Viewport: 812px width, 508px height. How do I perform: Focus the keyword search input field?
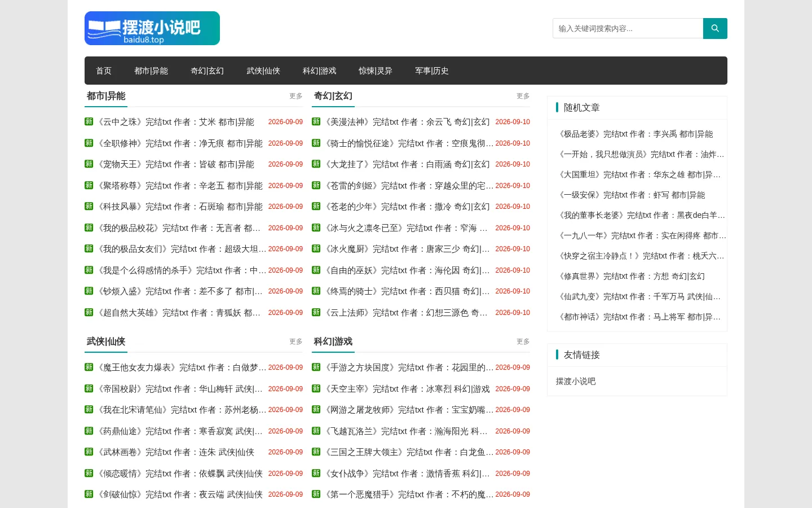coord(628,28)
